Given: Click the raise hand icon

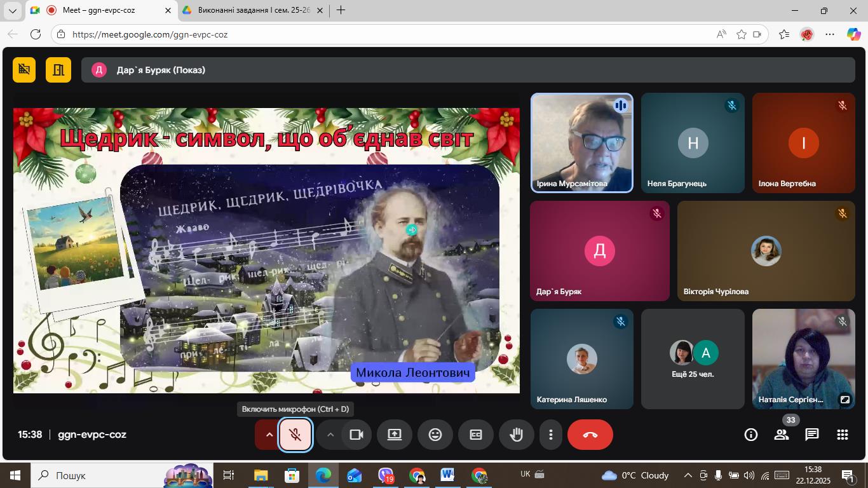Looking at the screenshot, I should pyautogui.click(x=517, y=435).
